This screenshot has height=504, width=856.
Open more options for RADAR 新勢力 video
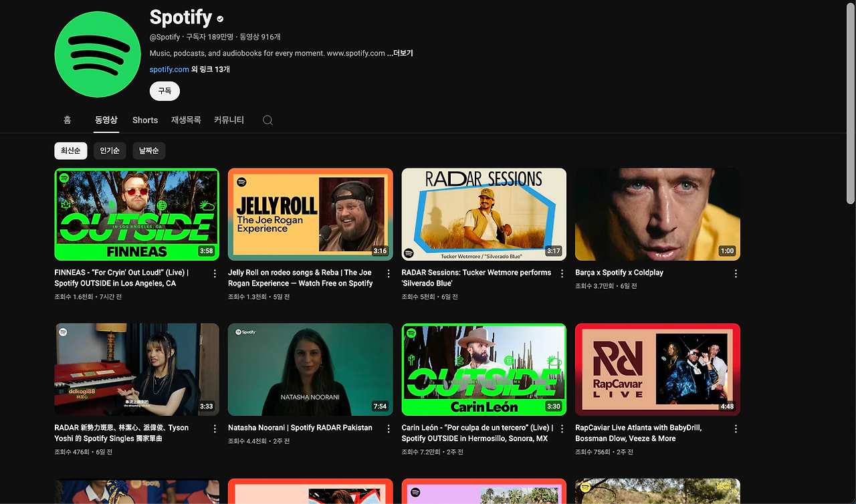click(215, 428)
